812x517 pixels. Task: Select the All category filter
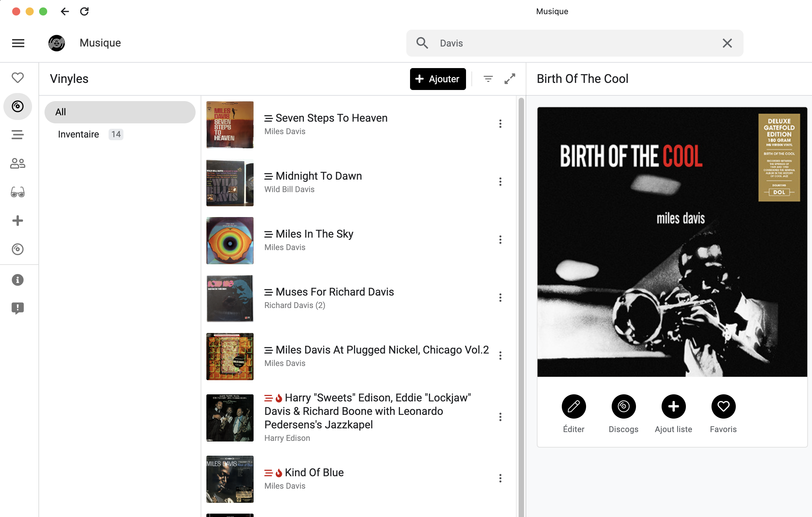tap(120, 112)
